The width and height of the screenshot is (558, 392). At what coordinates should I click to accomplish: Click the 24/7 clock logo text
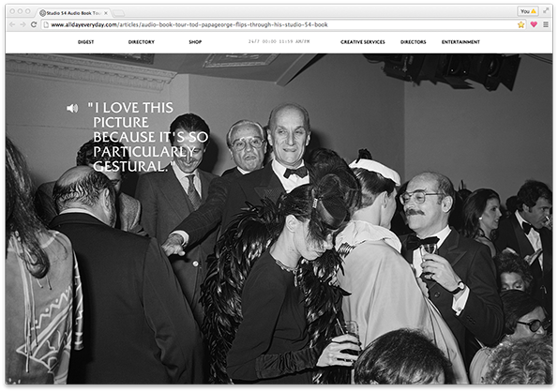coord(279,41)
